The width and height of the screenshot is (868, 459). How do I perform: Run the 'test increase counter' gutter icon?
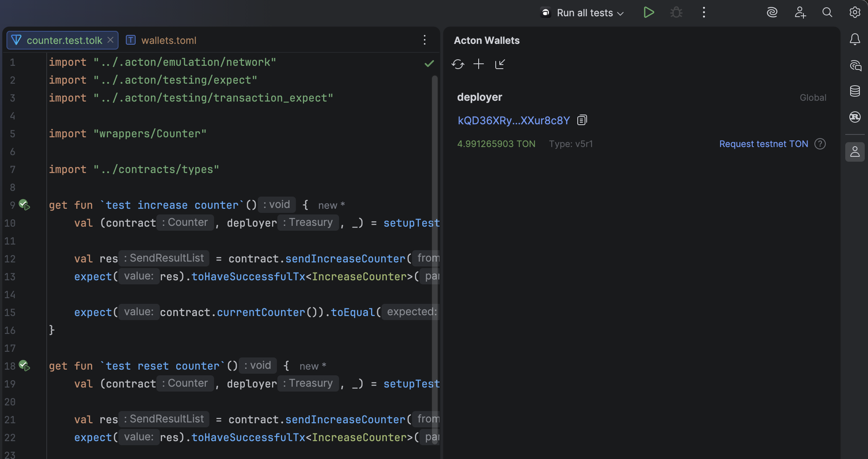(25, 205)
